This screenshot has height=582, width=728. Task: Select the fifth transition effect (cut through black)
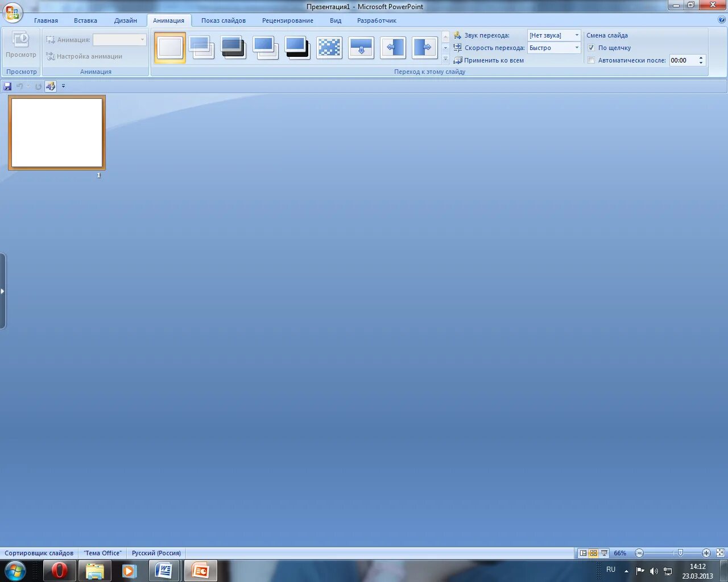click(x=297, y=47)
